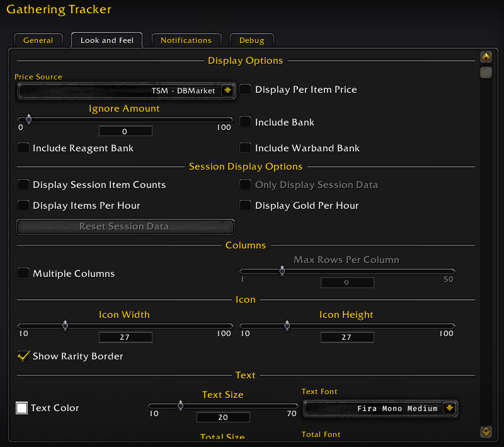
Task: Click the Icon Height value field
Action: (347, 337)
